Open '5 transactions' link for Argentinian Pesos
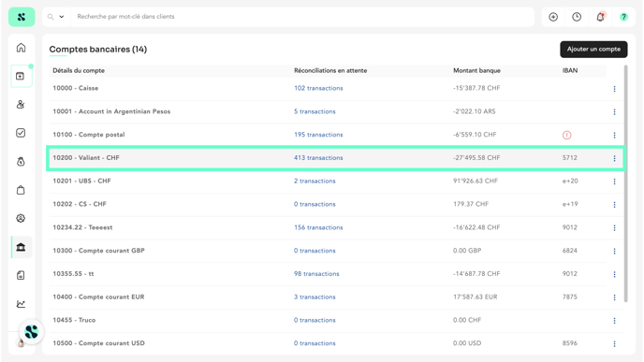 coord(315,111)
